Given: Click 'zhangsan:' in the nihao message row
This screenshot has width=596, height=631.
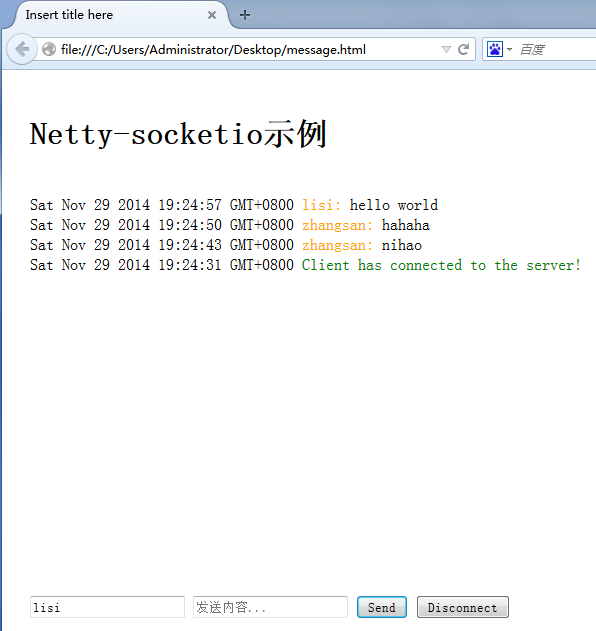Looking at the screenshot, I should pyautogui.click(x=338, y=245).
